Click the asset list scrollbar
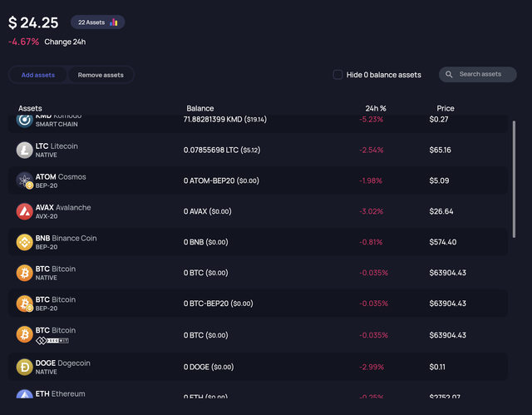Screen dimensions: 532x415 [514, 179]
